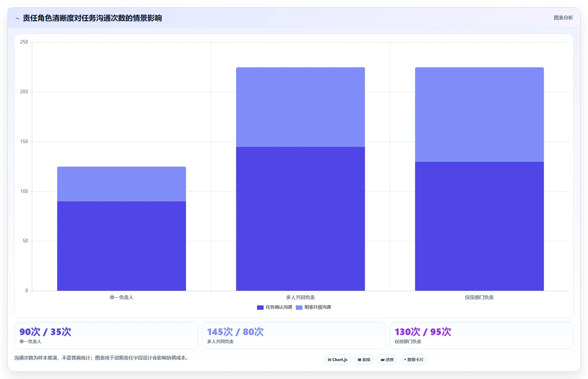Click the 200 y-axis tick label
This screenshot has width=588, height=379.
(24, 92)
